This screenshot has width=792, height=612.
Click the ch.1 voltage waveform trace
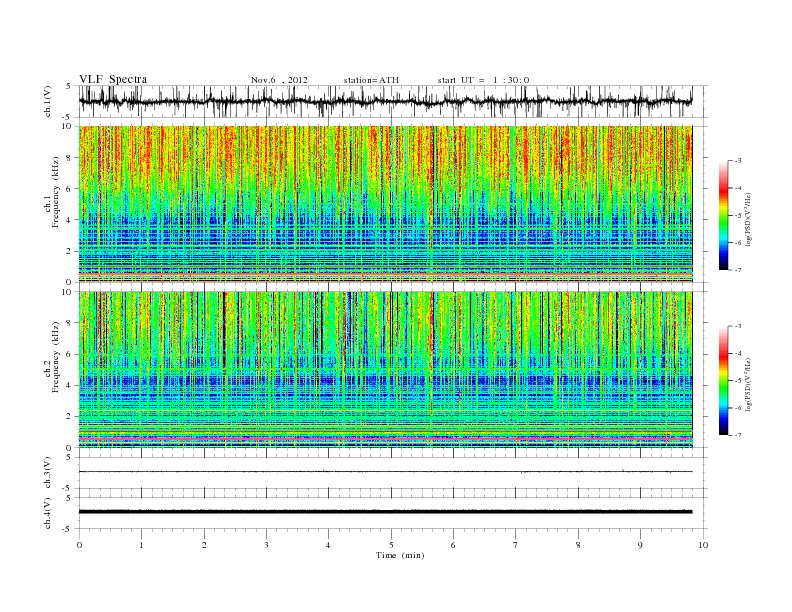click(385, 101)
